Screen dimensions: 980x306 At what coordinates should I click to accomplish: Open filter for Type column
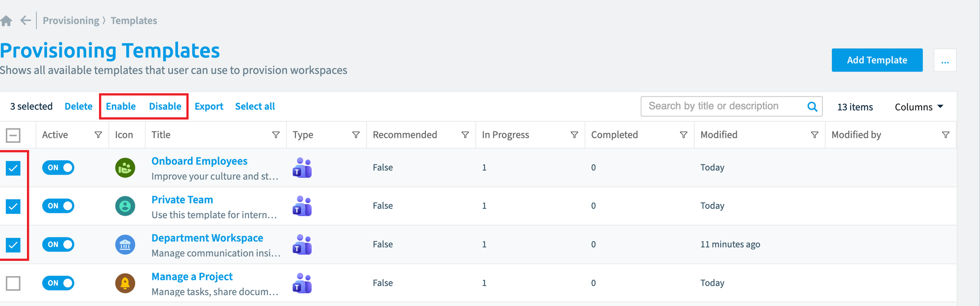tap(356, 135)
